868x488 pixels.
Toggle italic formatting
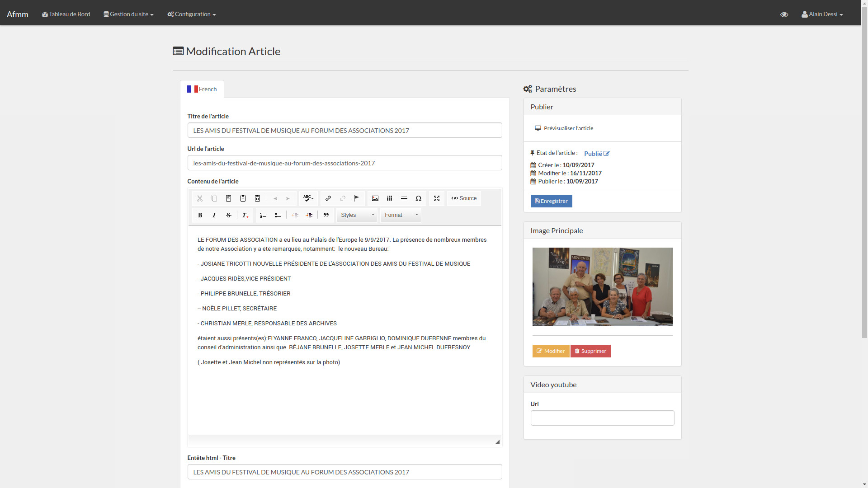(x=214, y=215)
